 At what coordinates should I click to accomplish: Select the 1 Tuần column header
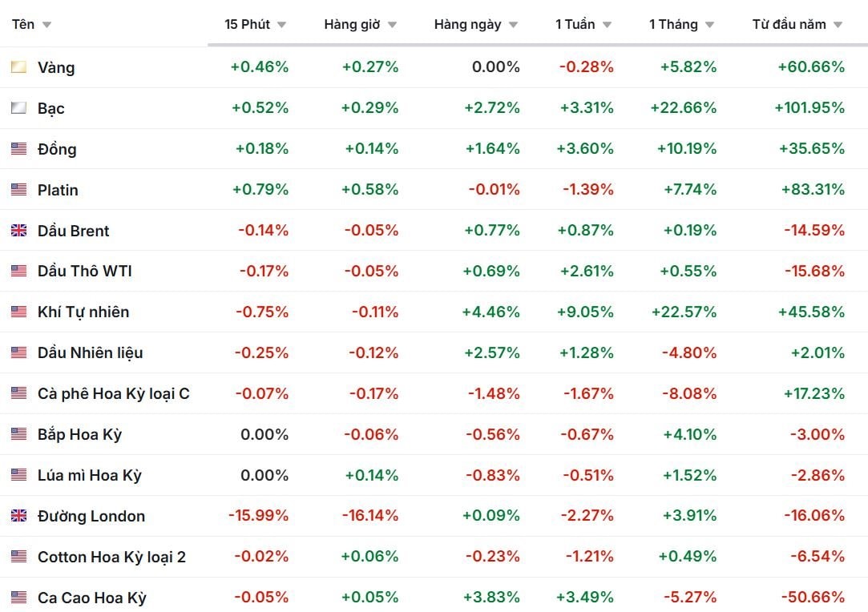pos(575,24)
